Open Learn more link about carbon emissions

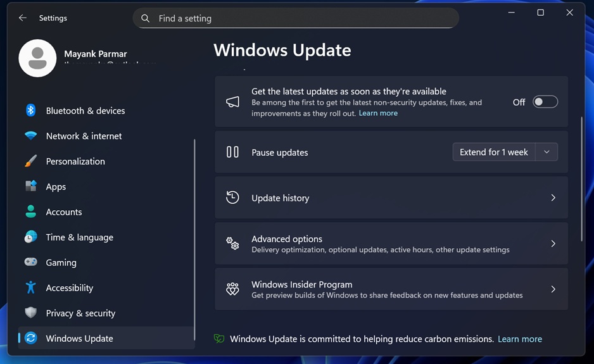click(519, 339)
